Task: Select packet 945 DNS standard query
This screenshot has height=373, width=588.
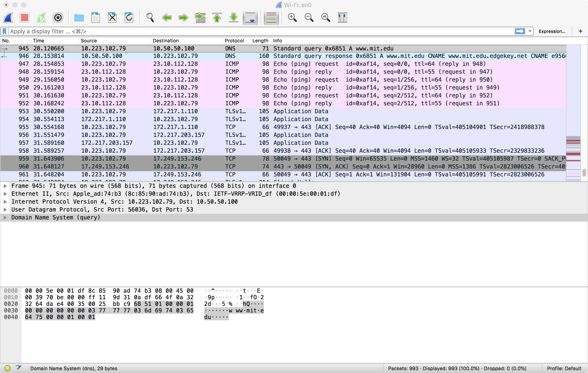Action: 283,48
